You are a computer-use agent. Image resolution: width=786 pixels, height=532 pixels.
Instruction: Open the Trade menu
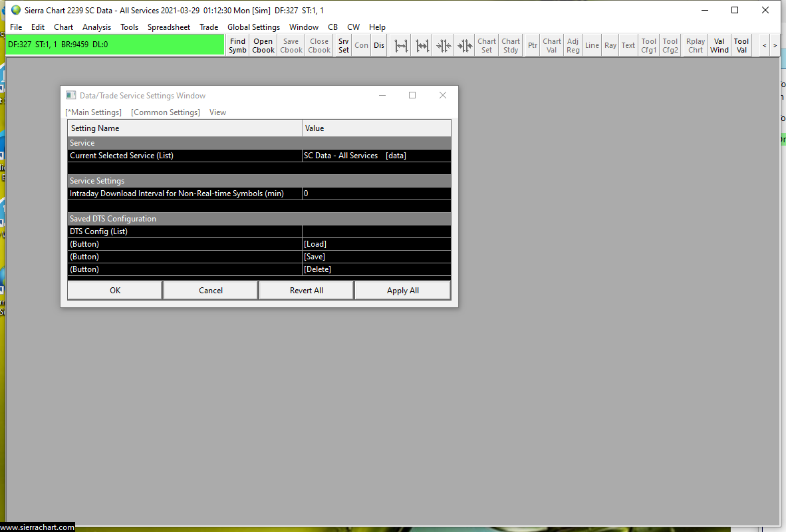tap(209, 27)
